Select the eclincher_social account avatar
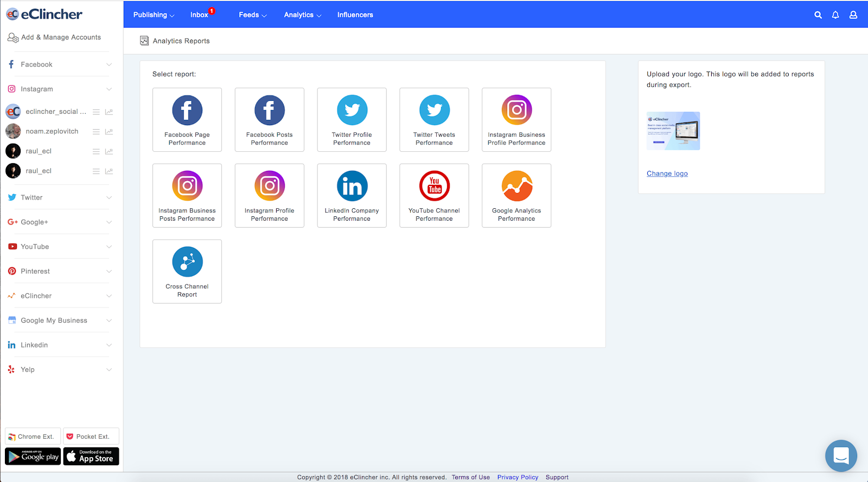Screen dimensions: 868x482 (13, 112)
